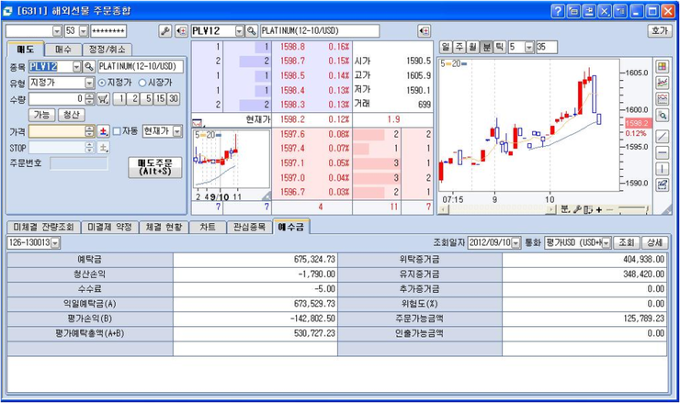Toggle the 분 minute chart period

point(486,47)
